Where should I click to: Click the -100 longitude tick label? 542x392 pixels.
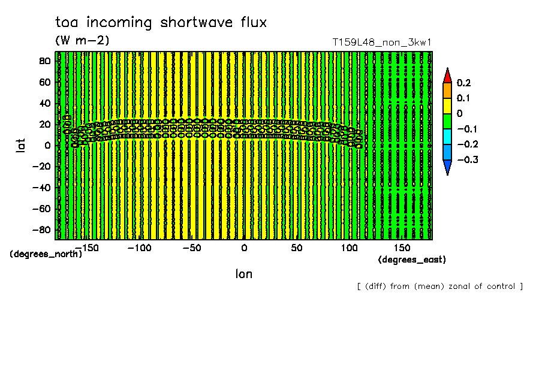pos(139,248)
